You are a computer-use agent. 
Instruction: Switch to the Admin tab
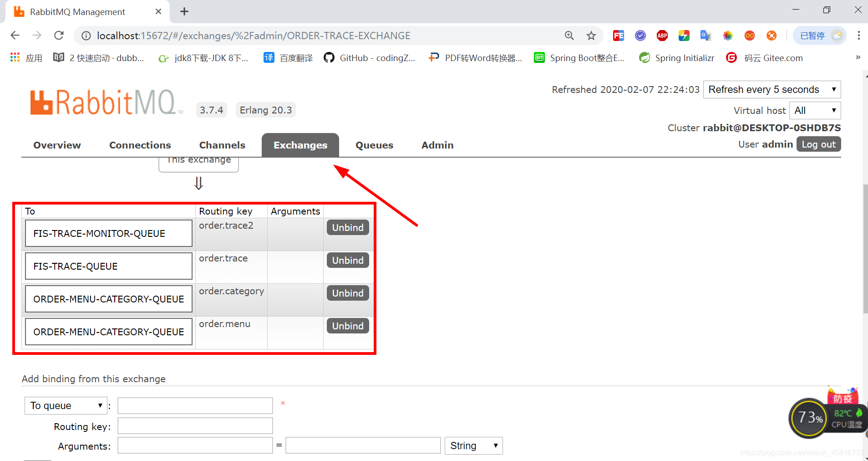437,145
